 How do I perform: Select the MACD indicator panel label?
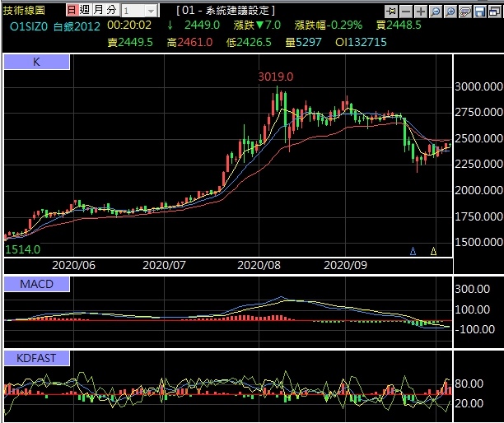point(36,284)
